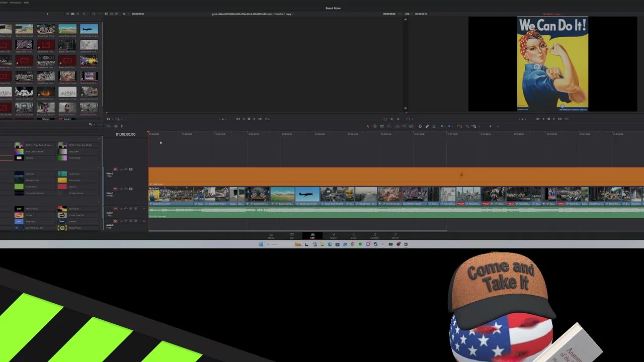The height and width of the screenshot is (362, 644).
Task: Switch to the Fairlight page
Action: pyautogui.click(x=374, y=236)
